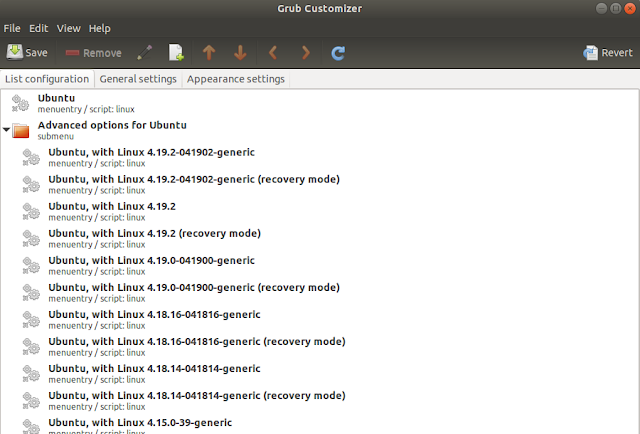Switch to the Appearance settings tab
Viewport: 640px width, 434px height.
pos(236,79)
